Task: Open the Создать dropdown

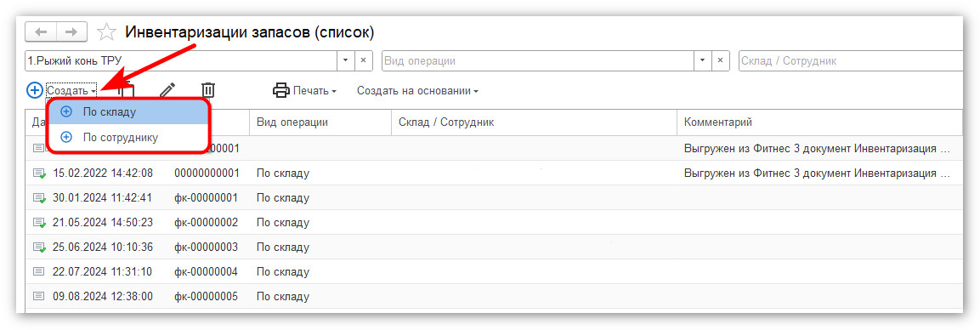Action: 71,91
